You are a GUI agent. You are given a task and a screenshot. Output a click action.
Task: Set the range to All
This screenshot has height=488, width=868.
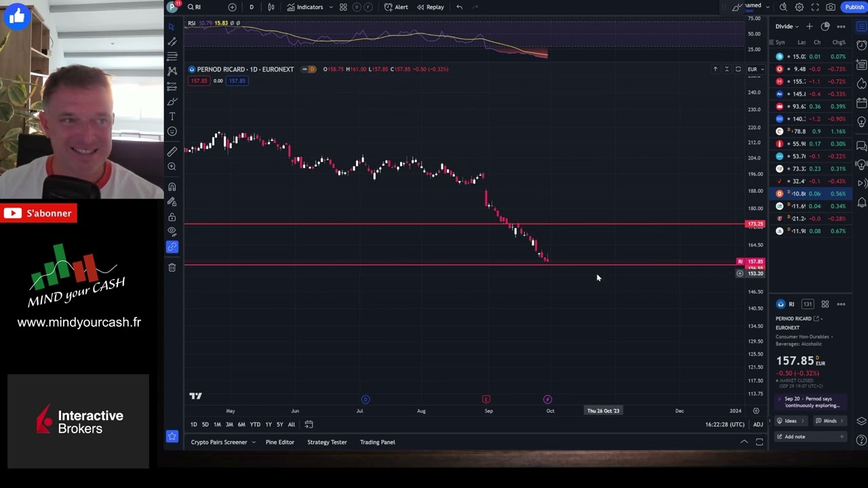click(x=292, y=424)
